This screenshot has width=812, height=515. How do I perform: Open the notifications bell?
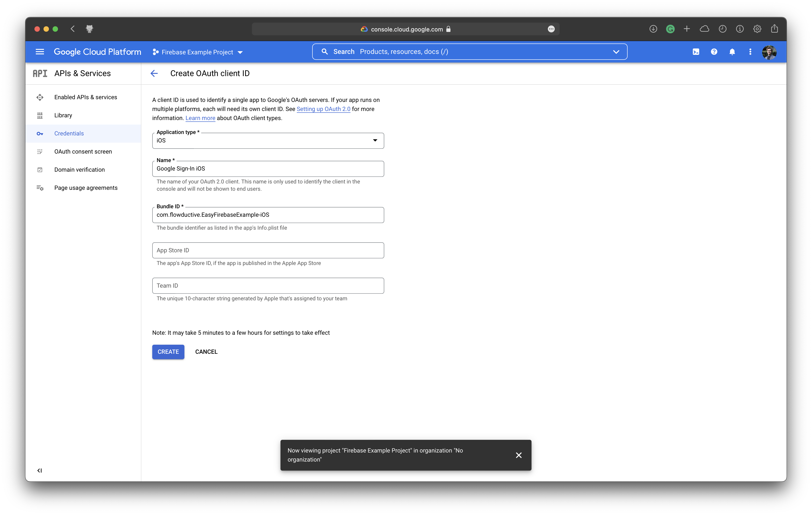point(732,52)
